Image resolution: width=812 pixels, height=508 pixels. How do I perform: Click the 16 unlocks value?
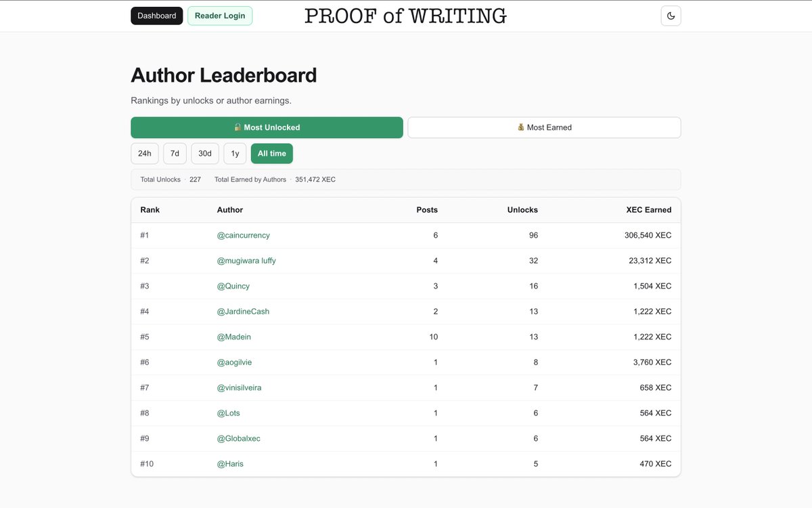click(533, 286)
